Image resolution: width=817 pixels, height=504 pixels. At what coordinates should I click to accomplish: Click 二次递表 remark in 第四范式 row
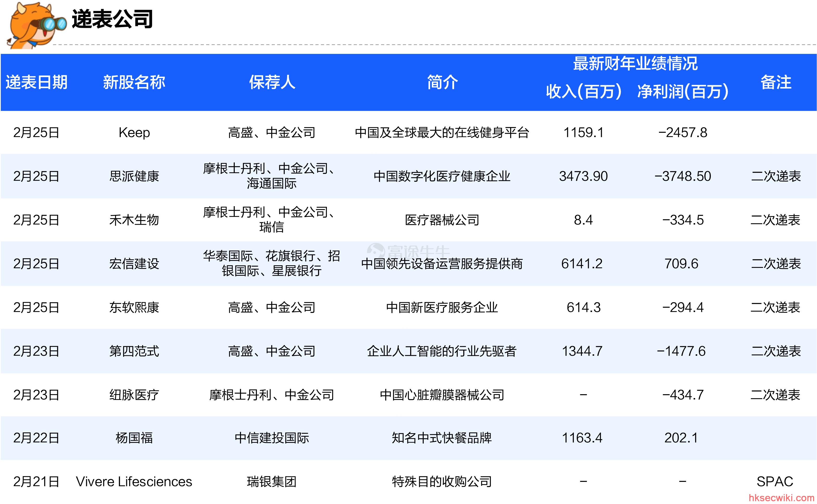pos(776,351)
